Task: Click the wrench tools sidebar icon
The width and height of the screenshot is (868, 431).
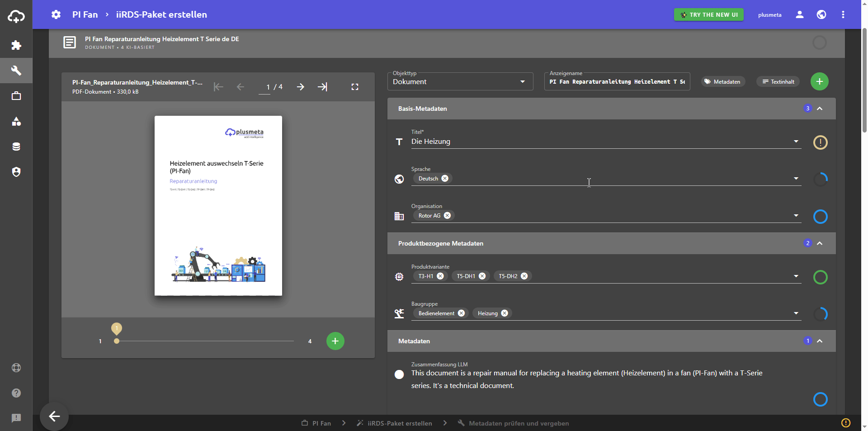Action: 16,71
